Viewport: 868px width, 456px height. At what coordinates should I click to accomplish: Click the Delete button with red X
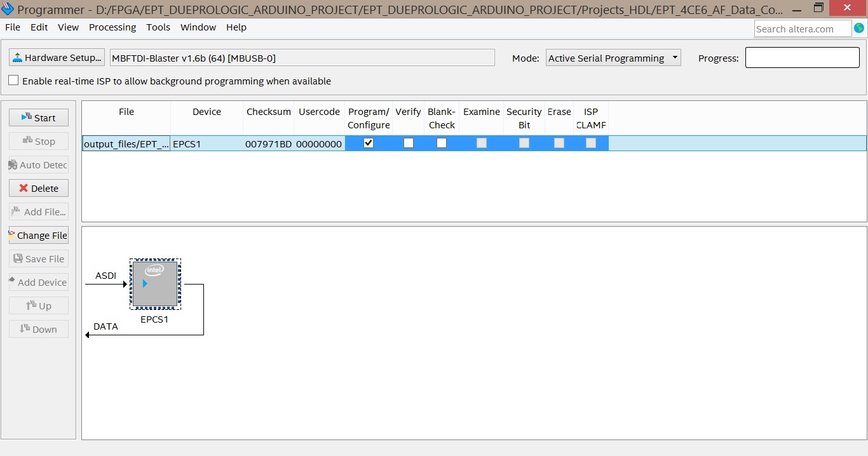39,188
